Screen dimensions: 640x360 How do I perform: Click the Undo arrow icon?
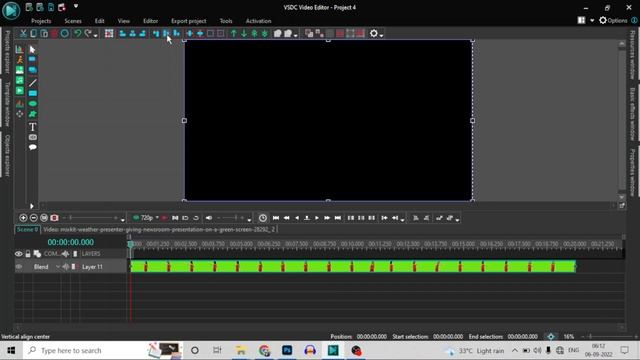pos(77,33)
